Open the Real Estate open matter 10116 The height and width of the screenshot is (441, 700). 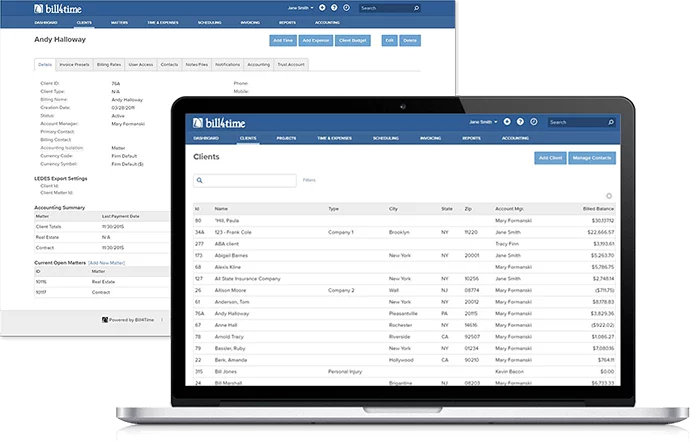pyautogui.click(x=102, y=282)
